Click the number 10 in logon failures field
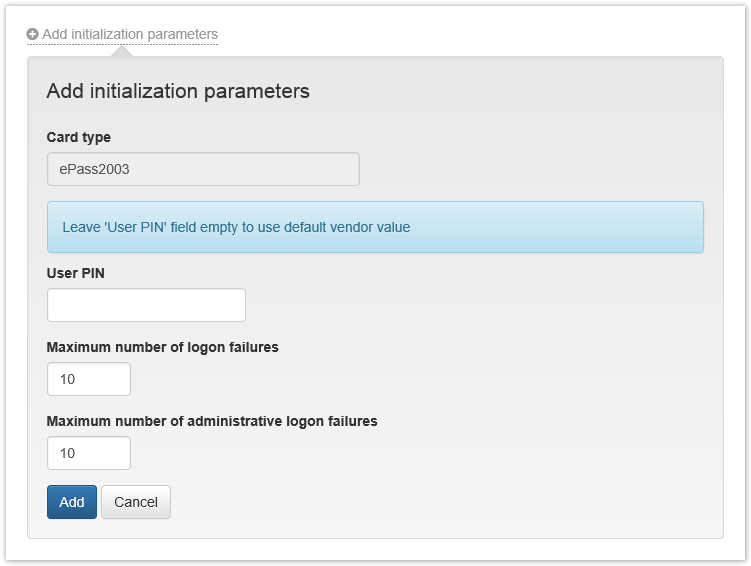This screenshot has height=566, width=751. [68, 379]
